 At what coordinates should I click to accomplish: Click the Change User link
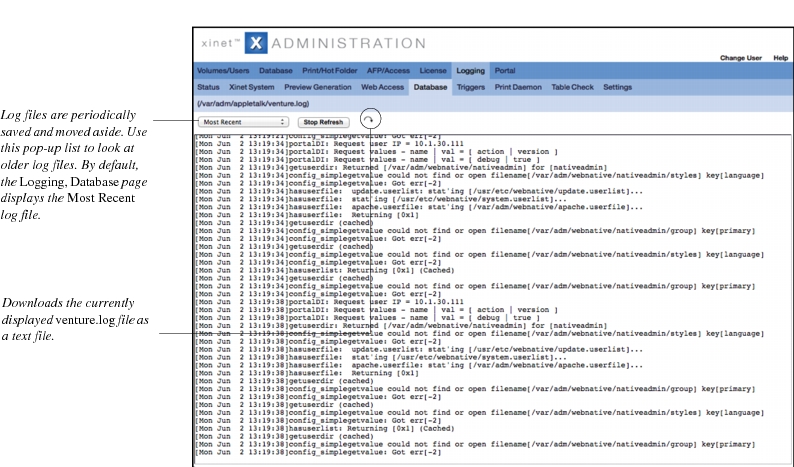pyautogui.click(x=741, y=58)
